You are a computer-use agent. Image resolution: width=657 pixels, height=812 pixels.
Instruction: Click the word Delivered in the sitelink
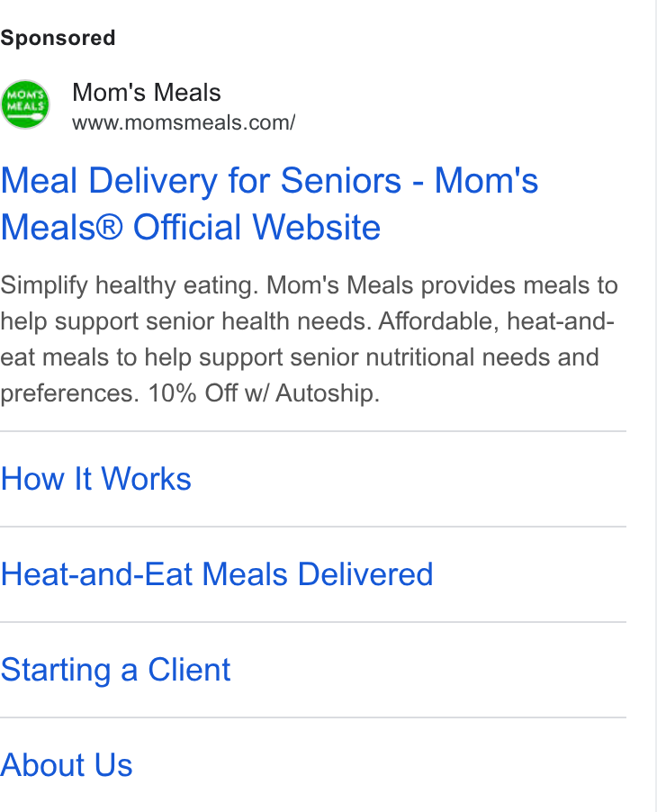pos(365,574)
